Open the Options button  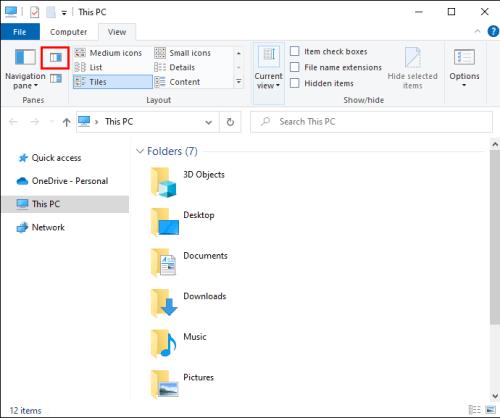pos(464,68)
